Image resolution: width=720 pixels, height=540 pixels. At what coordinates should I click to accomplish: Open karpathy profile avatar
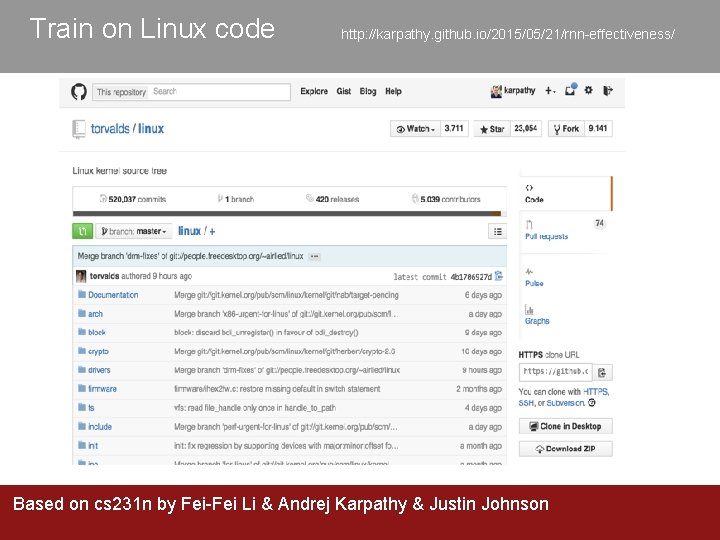496,91
